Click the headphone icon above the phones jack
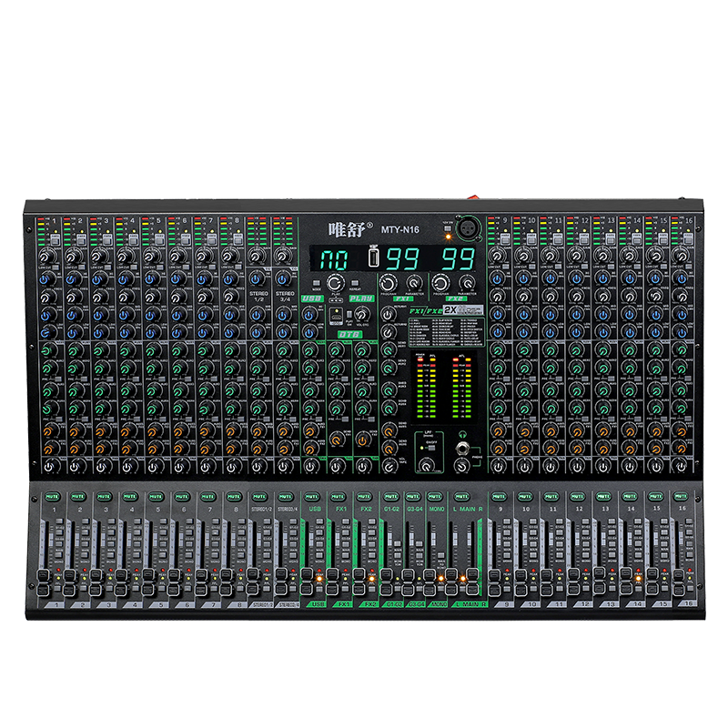The width and height of the screenshot is (728, 728). click(x=462, y=435)
